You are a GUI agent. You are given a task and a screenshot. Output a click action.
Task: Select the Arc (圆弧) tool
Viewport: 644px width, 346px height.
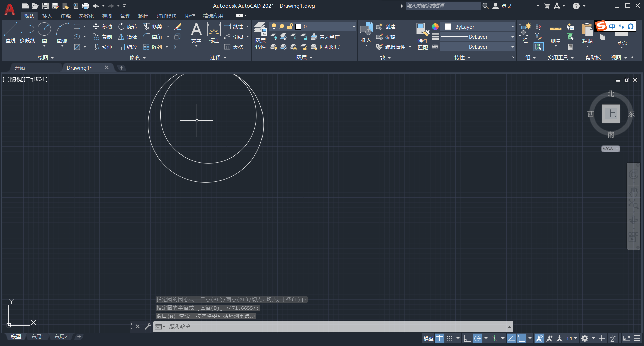tap(62, 33)
